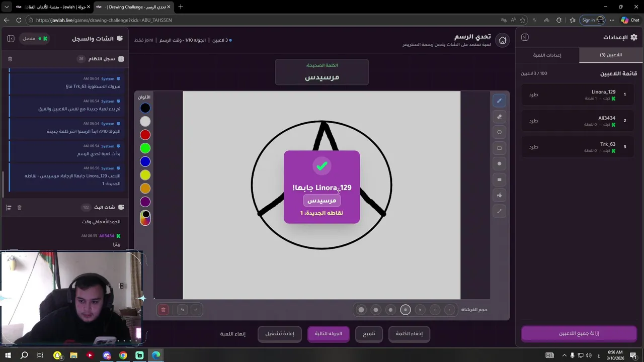Open a new browser tab
This screenshot has width=644, height=362.
tap(181, 7)
